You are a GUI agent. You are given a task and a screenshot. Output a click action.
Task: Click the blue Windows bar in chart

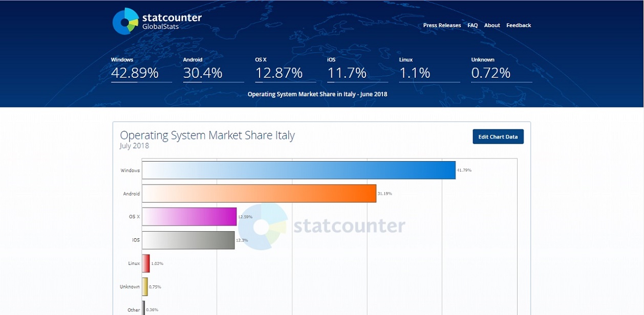tap(299, 170)
